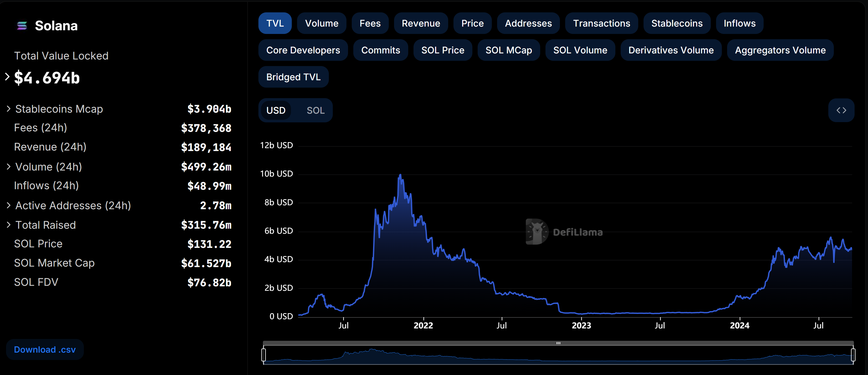Select USD denomination toggle

click(276, 110)
